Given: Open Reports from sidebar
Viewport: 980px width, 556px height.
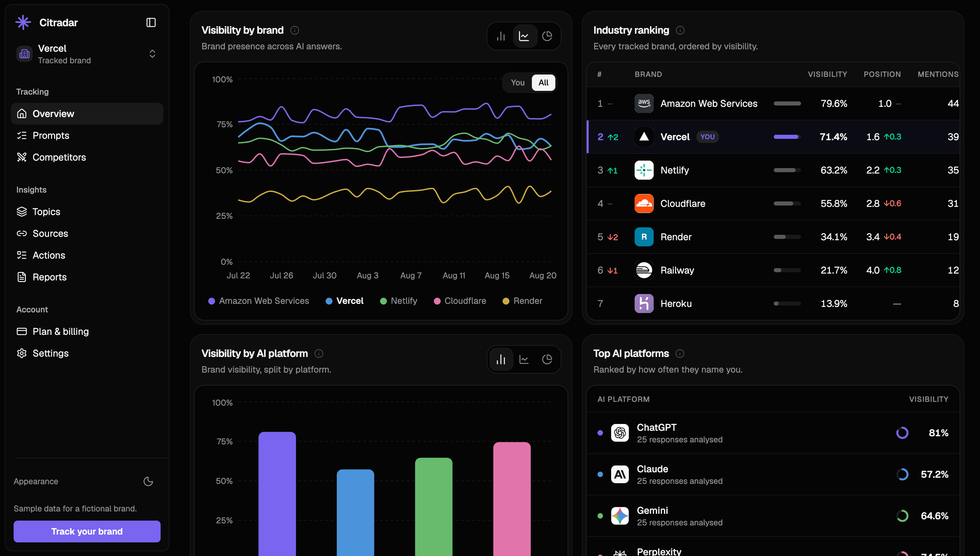Looking at the screenshot, I should coord(87,277).
